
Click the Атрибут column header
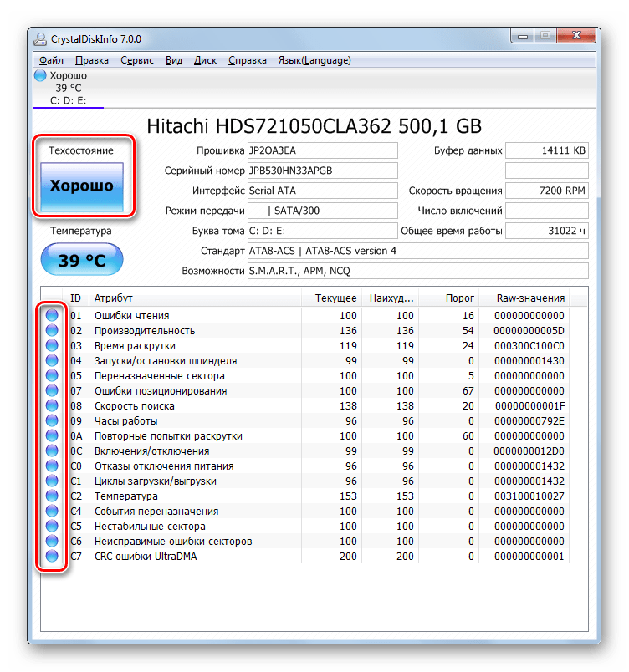[x=195, y=298]
